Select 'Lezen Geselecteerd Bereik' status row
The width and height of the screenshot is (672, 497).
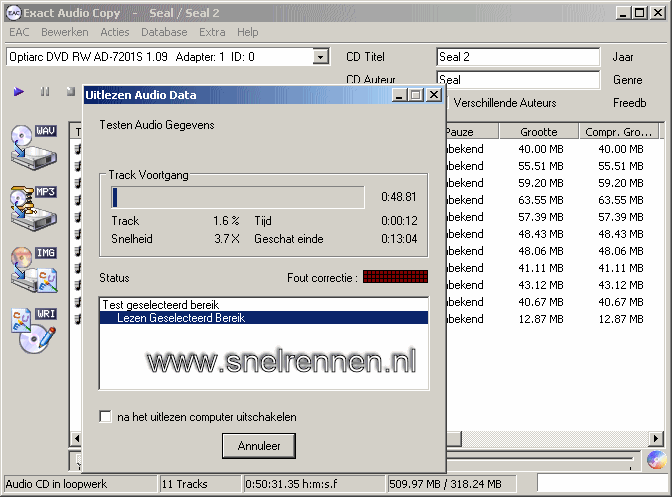point(264,317)
